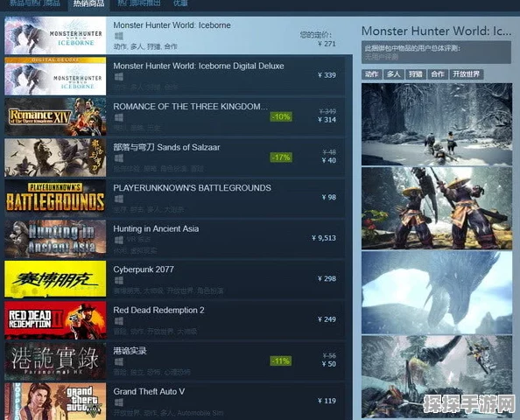
Task: Click Windows icon in Grand Theft Auto V row
Action: point(119,402)
